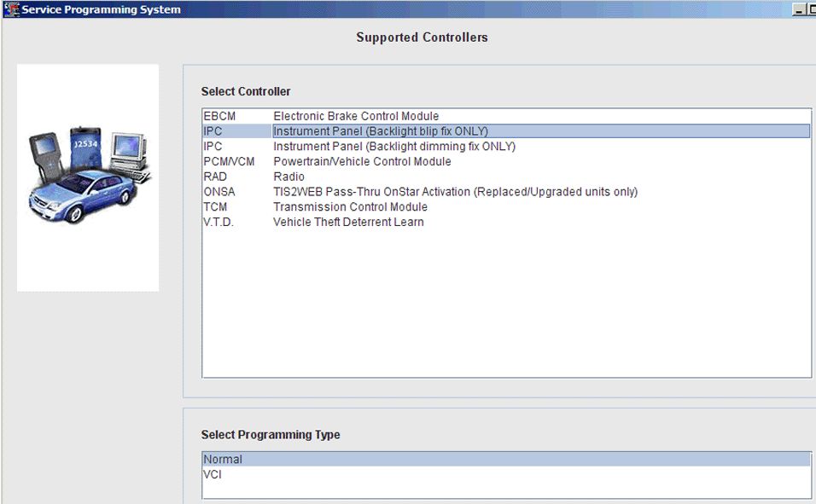Image resolution: width=816 pixels, height=504 pixels.
Task: Click the blue car in the illustration
Action: point(82,193)
